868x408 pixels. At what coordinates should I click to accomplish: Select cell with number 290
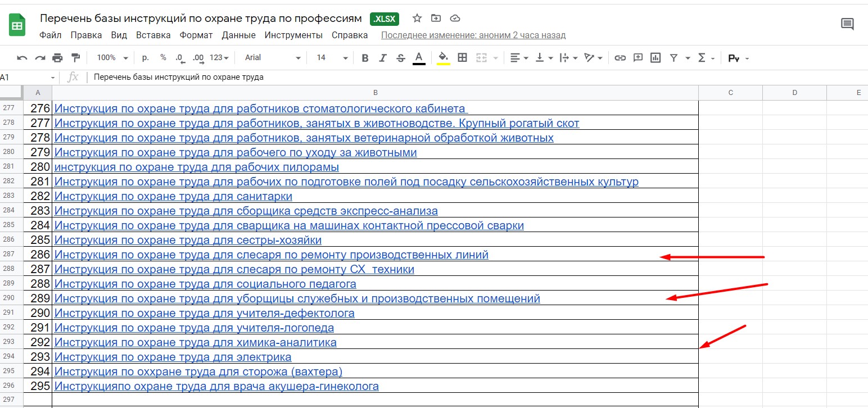(x=38, y=313)
